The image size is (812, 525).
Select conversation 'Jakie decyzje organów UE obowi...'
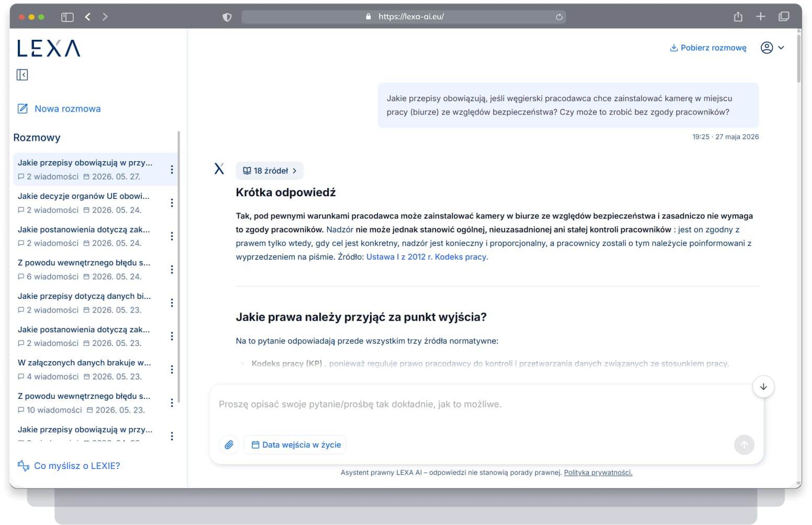tap(95, 203)
